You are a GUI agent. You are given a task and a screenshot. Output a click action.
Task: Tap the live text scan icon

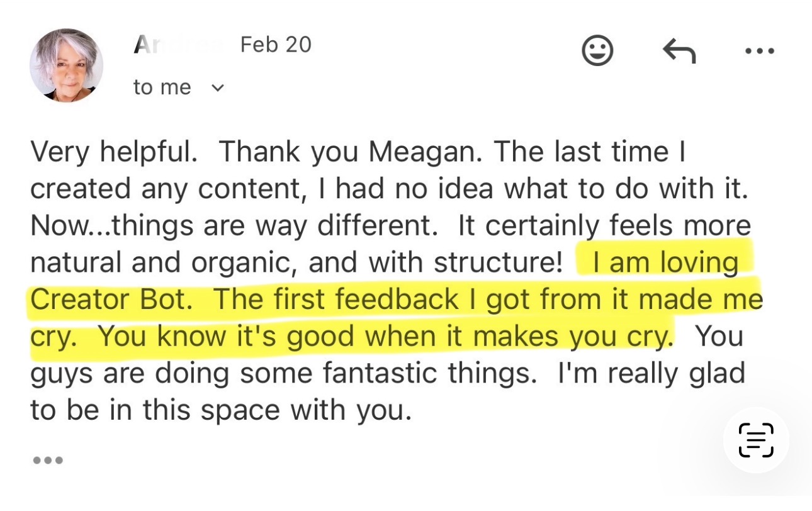tap(755, 439)
